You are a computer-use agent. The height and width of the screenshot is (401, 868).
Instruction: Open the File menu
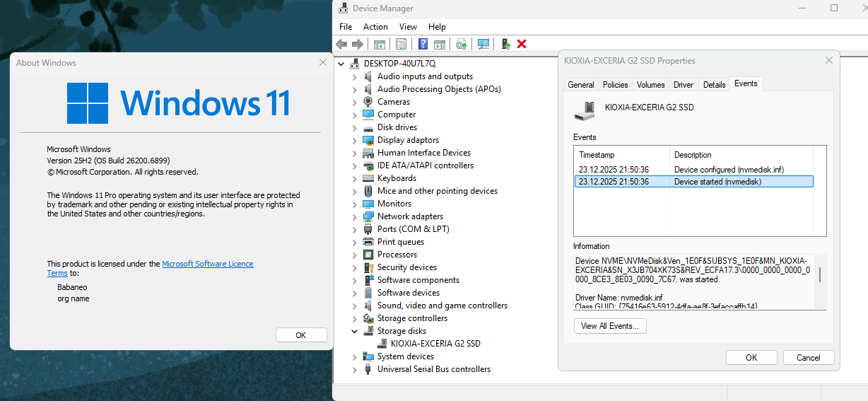[346, 27]
